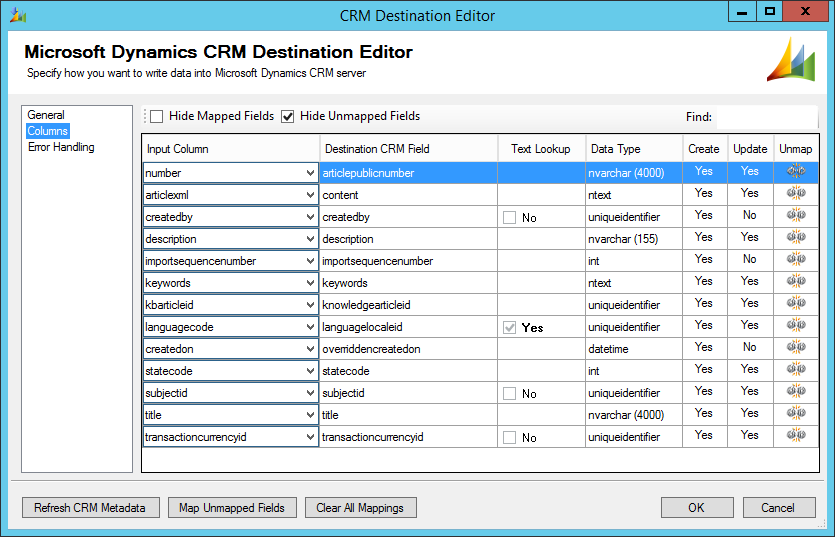Click Refresh CRM Metadata button
The image size is (835, 537).
[x=91, y=508]
